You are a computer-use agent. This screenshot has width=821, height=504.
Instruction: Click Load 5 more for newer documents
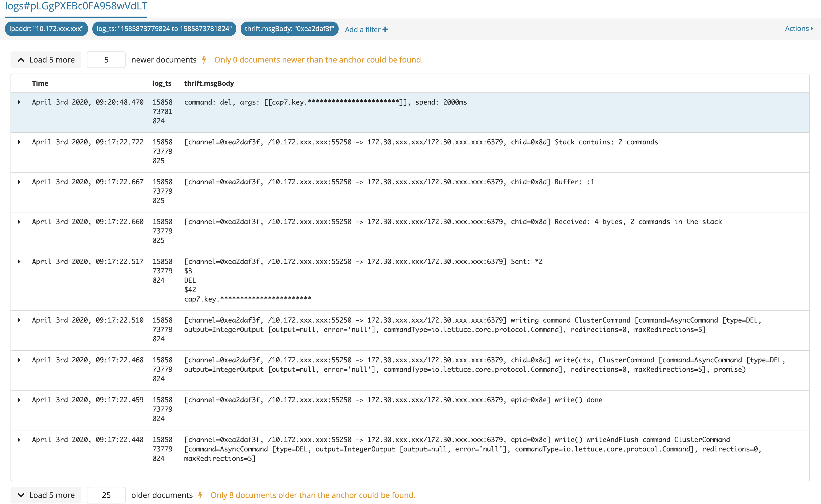[46, 60]
